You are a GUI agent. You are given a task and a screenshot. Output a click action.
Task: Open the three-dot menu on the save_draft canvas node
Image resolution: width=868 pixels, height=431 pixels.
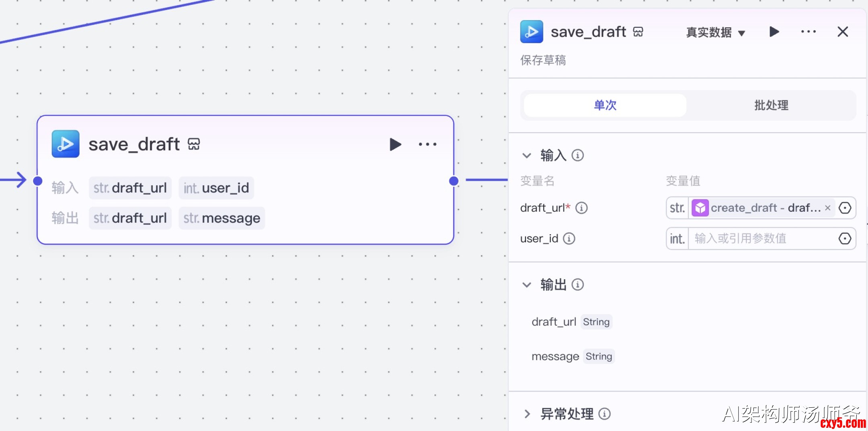tap(428, 144)
